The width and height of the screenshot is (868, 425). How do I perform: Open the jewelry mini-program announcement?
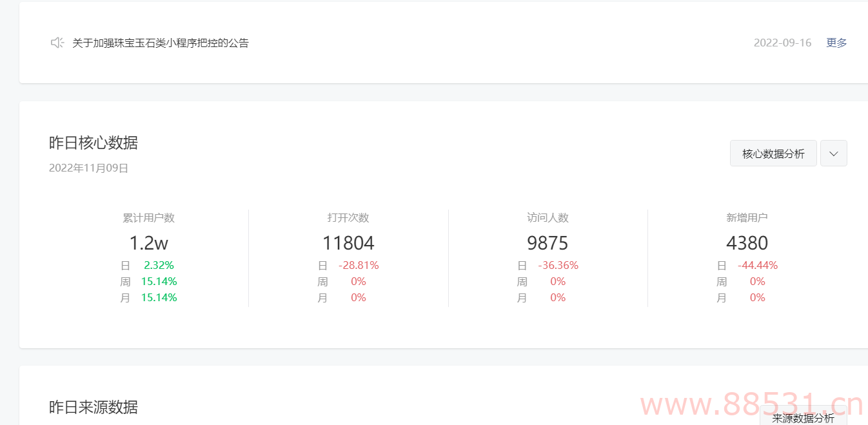(x=160, y=43)
